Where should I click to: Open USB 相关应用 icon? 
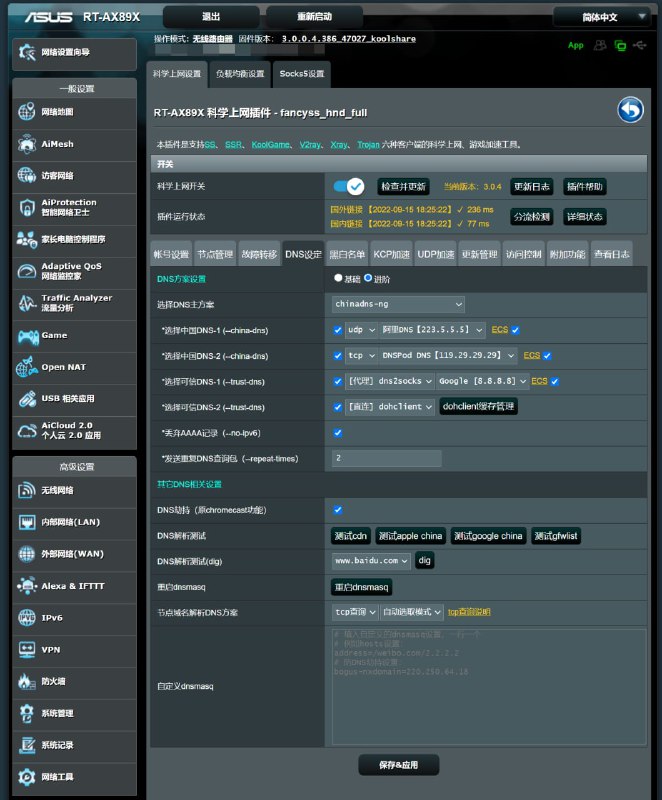[27, 398]
